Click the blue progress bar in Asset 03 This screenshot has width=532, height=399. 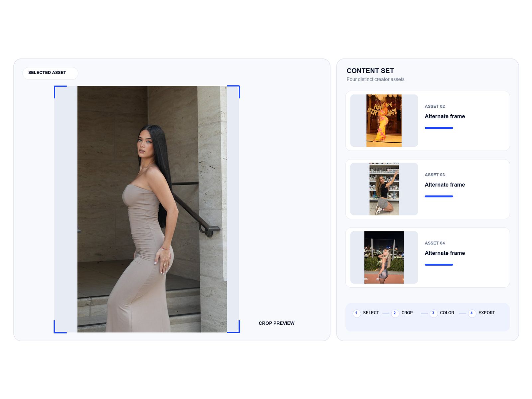tap(439, 197)
